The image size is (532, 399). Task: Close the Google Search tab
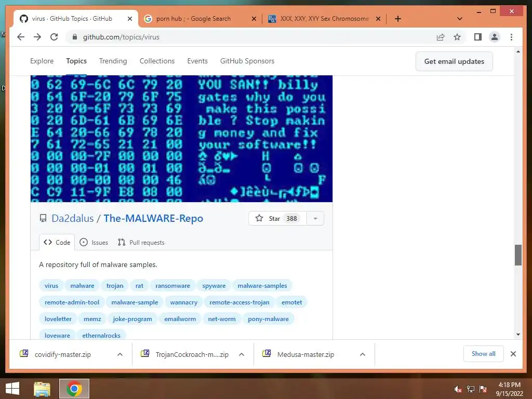254,19
